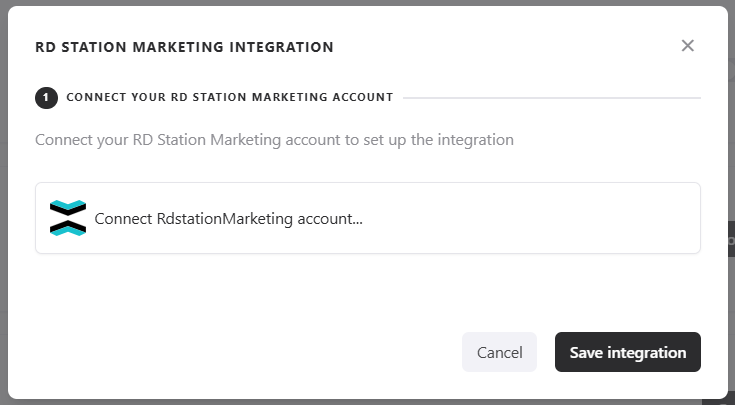Click the description text about setting up integration
The width and height of the screenshot is (735, 405).
pos(274,140)
